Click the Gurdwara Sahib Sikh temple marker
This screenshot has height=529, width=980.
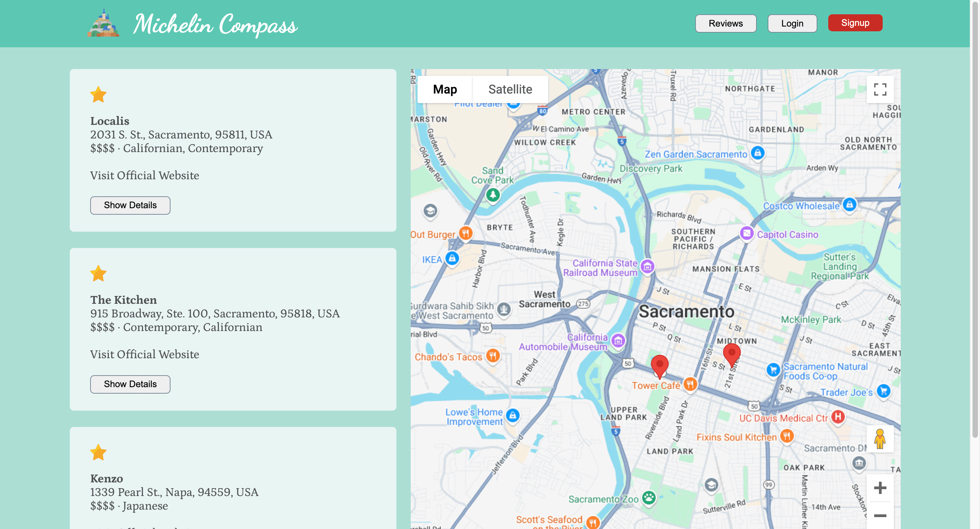point(504,310)
